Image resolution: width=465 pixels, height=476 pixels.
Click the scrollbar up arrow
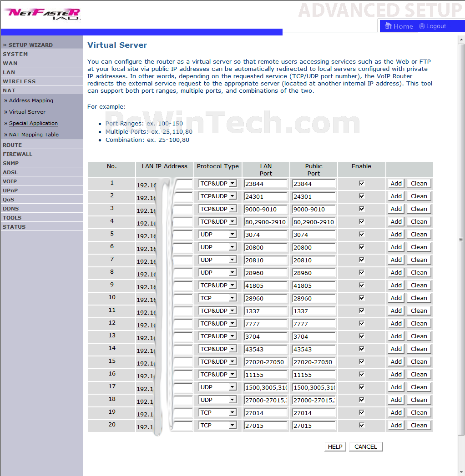point(461,40)
